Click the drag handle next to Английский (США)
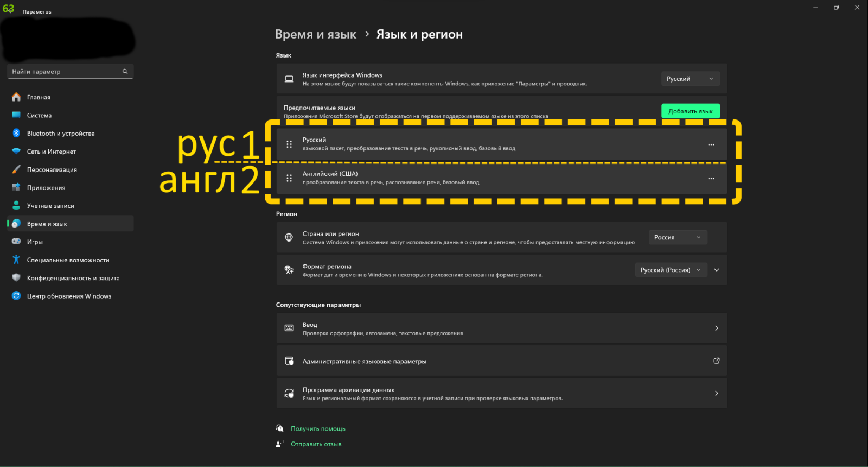868x467 pixels. click(289, 178)
